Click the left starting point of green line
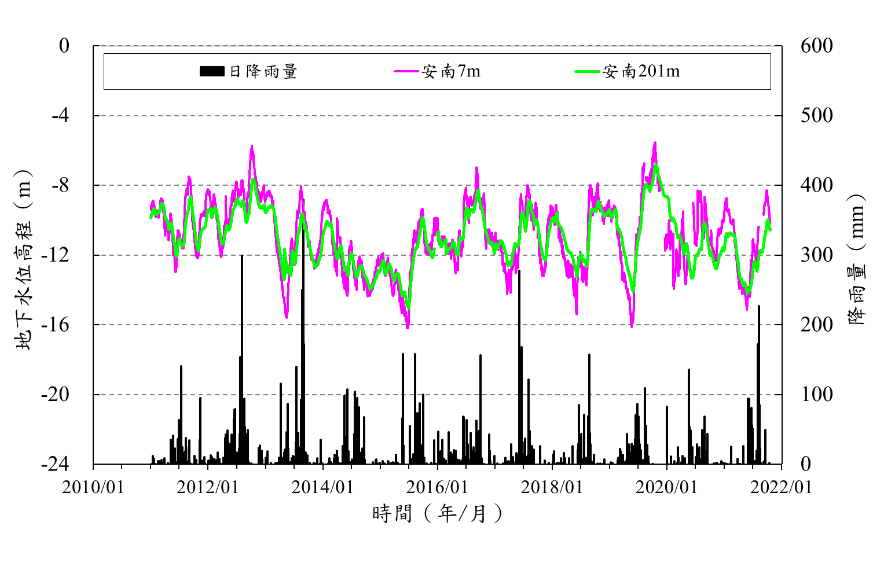 (151, 216)
